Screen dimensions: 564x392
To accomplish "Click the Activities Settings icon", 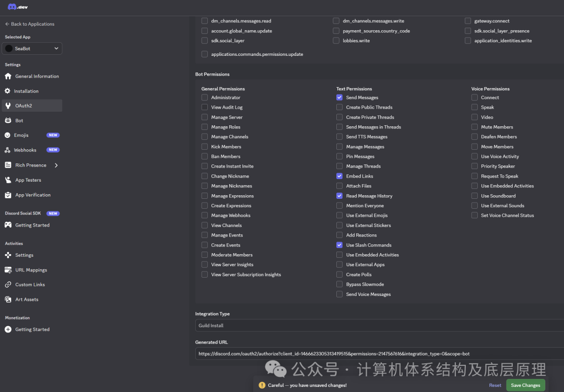I will (8, 255).
